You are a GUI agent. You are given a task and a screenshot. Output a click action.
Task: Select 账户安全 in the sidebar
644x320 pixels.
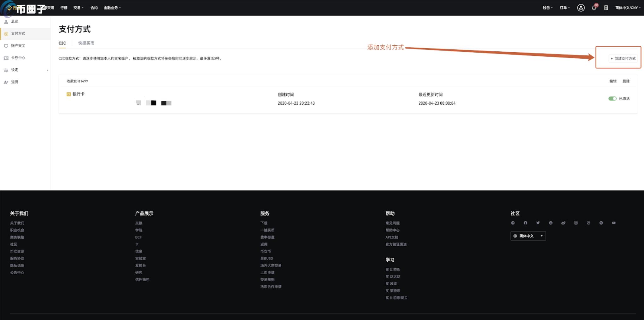coord(25,46)
